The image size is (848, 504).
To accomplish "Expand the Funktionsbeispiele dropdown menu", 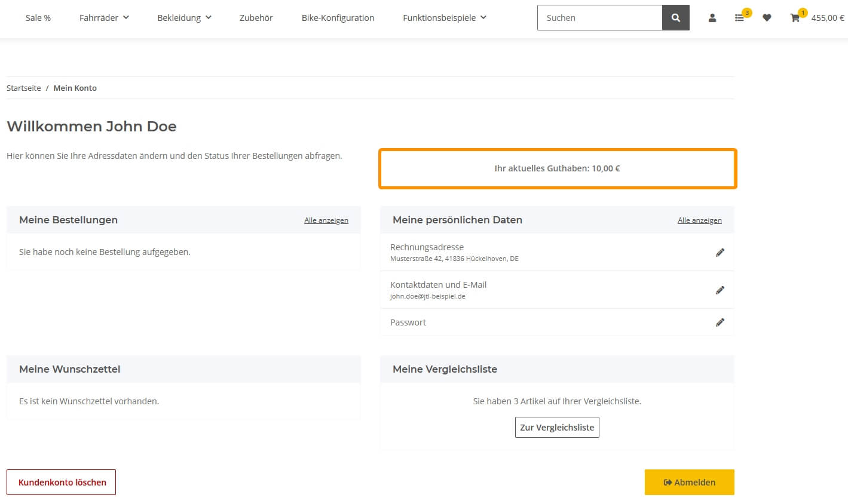I will pyautogui.click(x=445, y=18).
